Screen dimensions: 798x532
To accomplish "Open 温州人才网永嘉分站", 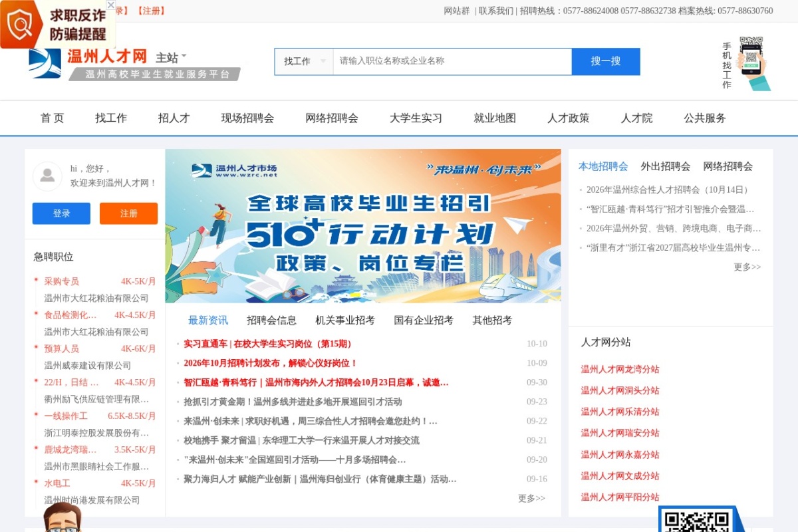I will (620, 454).
